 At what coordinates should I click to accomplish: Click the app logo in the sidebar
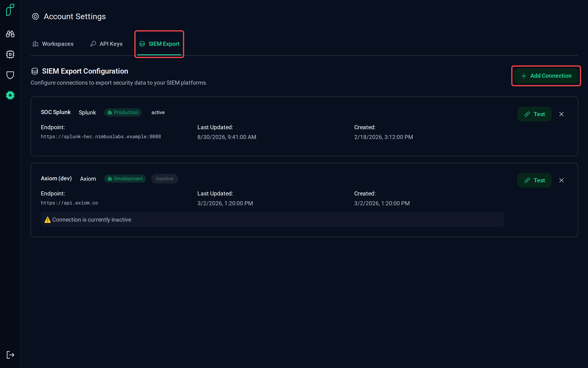(10, 10)
